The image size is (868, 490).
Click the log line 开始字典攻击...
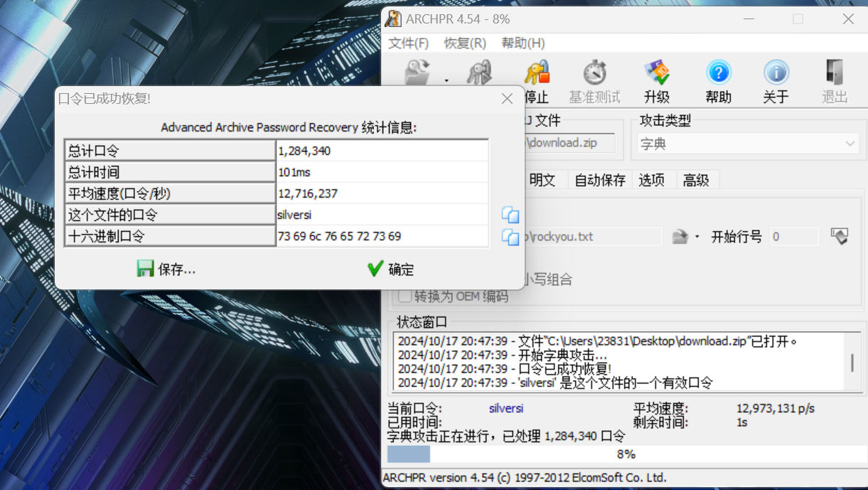pyautogui.click(x=503, y=355)
